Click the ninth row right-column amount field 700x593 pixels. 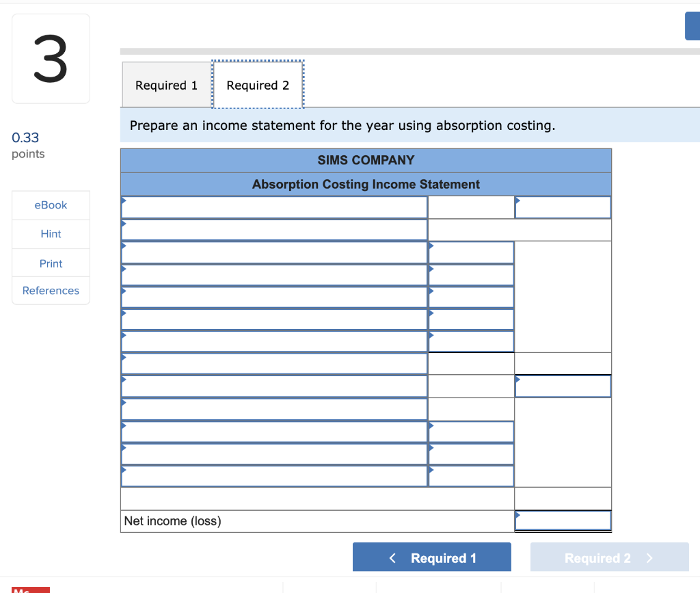tap(563, 386)
